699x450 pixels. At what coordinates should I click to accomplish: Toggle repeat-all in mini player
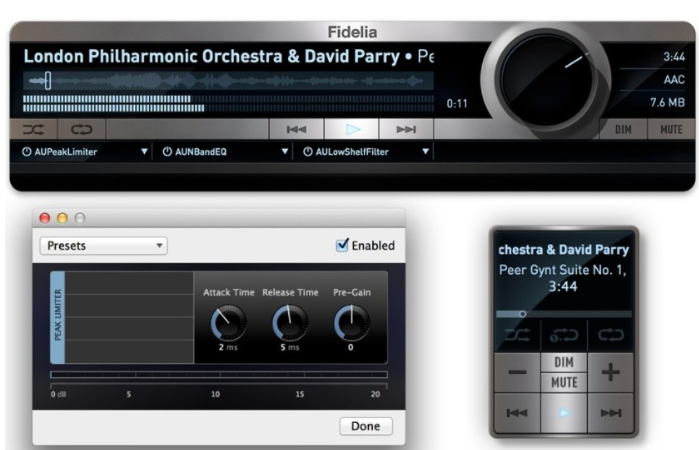click(611, 335)
